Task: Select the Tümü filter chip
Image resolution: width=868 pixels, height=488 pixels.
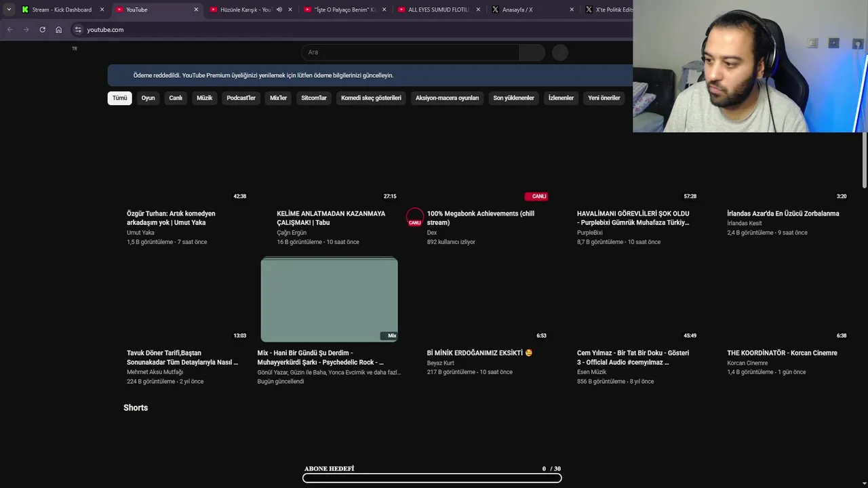Action: coord(120,98)
